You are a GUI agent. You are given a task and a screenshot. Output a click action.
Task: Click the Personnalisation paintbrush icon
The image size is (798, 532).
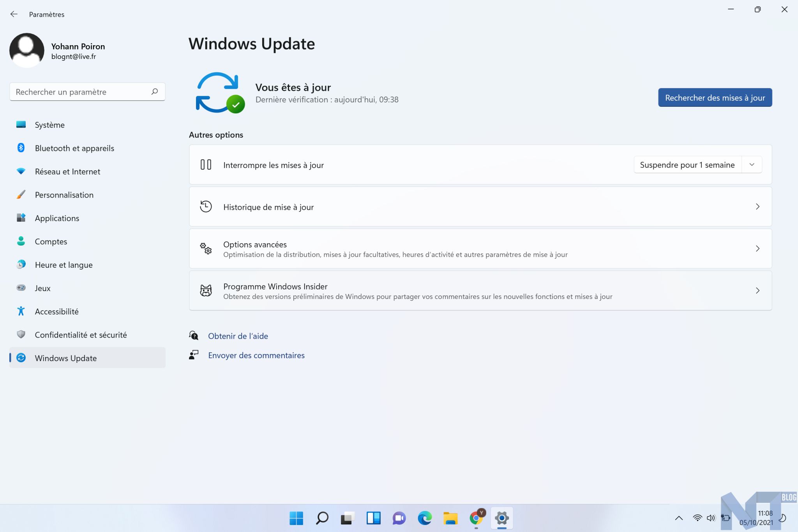tap(21, 195)
